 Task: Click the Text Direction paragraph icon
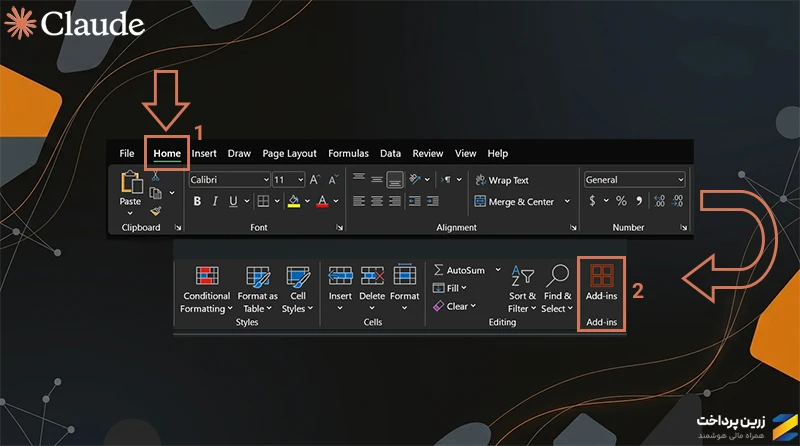[446, 179]
